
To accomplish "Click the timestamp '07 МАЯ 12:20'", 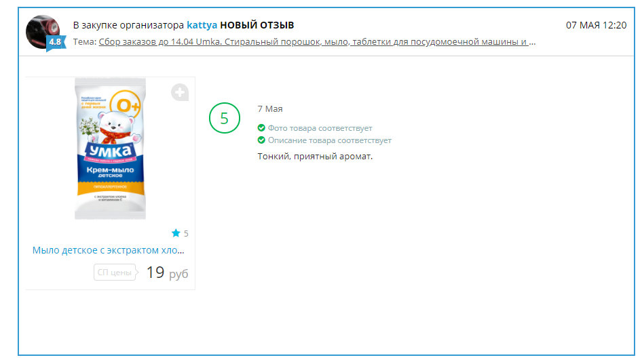I will coord(596,25).
